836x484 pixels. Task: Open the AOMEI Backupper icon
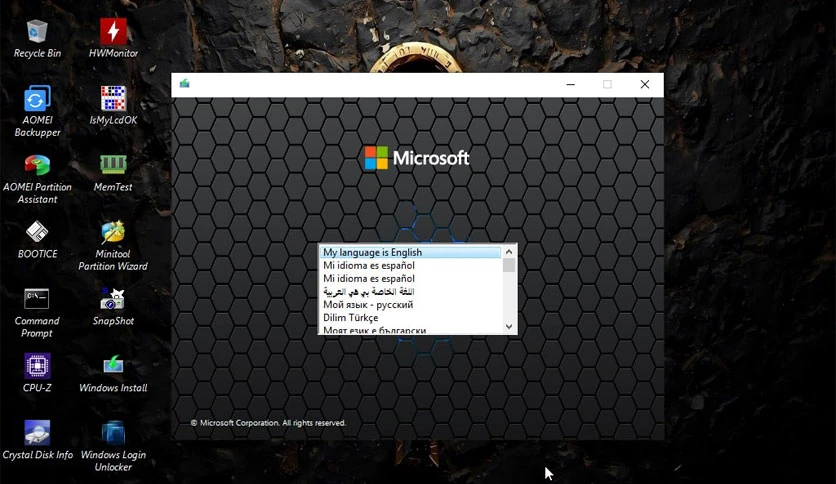[37, 111]
